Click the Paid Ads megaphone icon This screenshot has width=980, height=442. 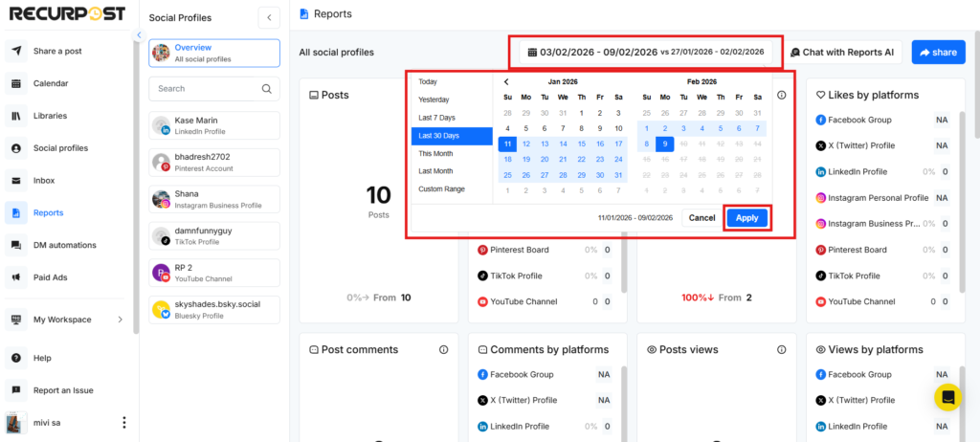(16, 277)
